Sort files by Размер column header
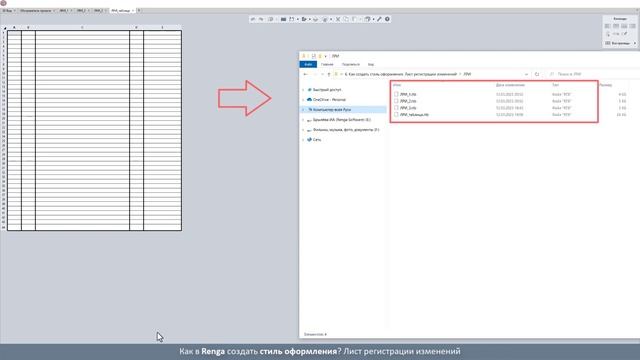This screenshot has width=640, height=360. [606, 85]
